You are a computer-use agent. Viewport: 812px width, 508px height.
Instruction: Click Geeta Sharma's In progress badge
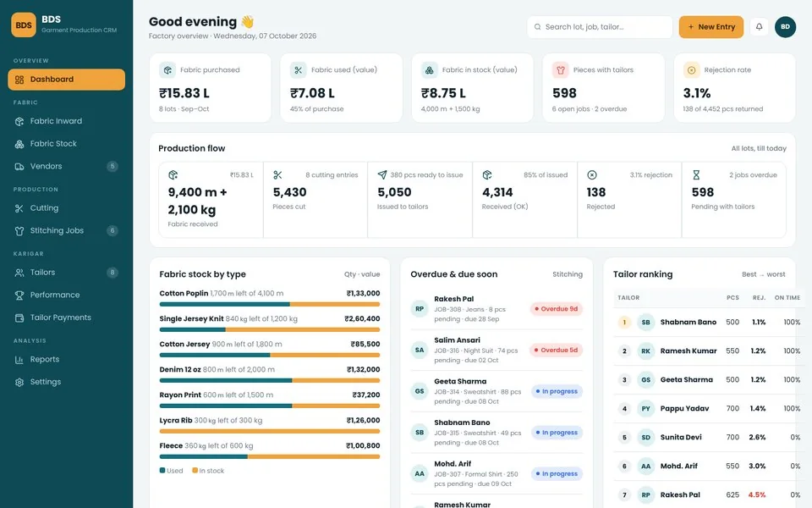click(x=557, y=391)
